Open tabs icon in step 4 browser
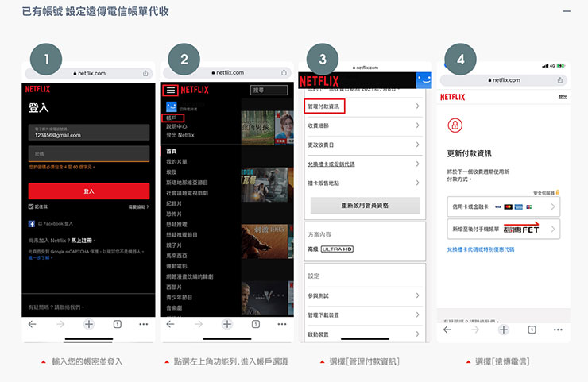Viewport: 588px width, 382px height. [532, 330]
